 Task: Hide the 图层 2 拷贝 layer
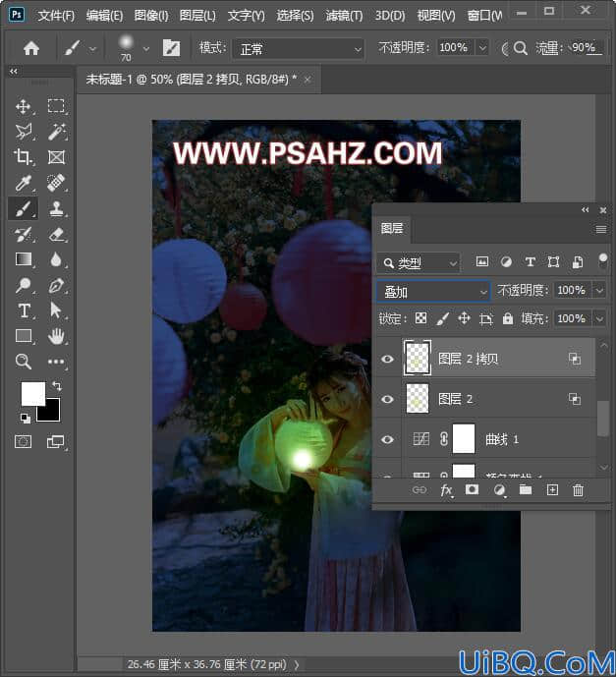pos(387,359)
